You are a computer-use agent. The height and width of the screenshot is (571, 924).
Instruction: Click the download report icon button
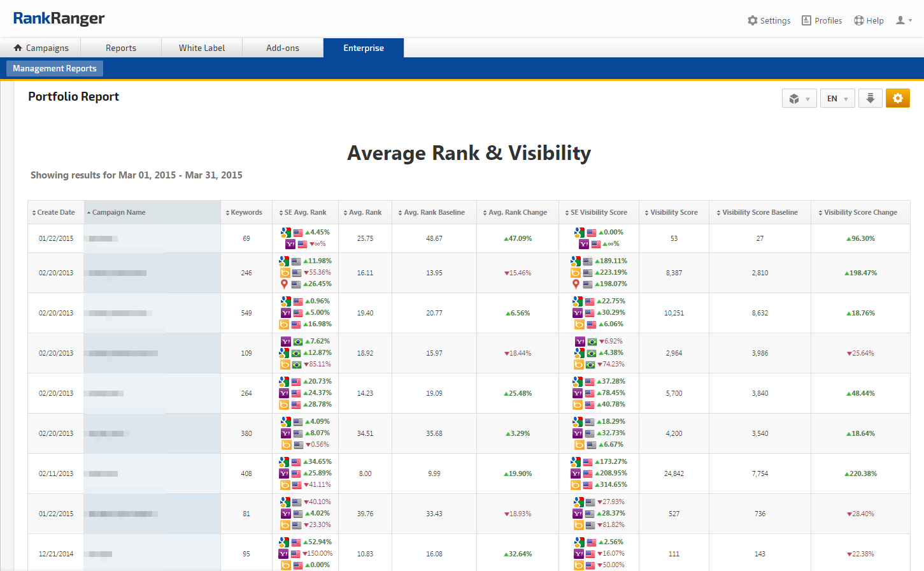pyautogui.click(x=870, y=98)
